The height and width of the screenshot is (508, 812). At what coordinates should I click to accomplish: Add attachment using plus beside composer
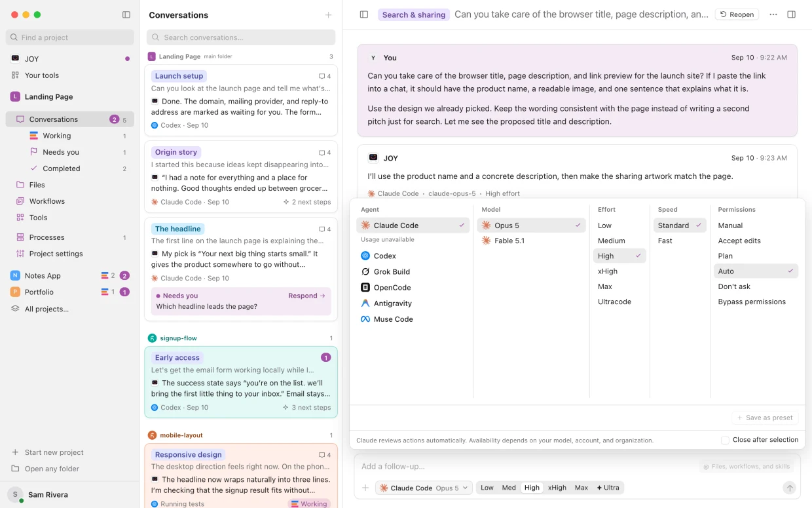[x=365, y=488]
